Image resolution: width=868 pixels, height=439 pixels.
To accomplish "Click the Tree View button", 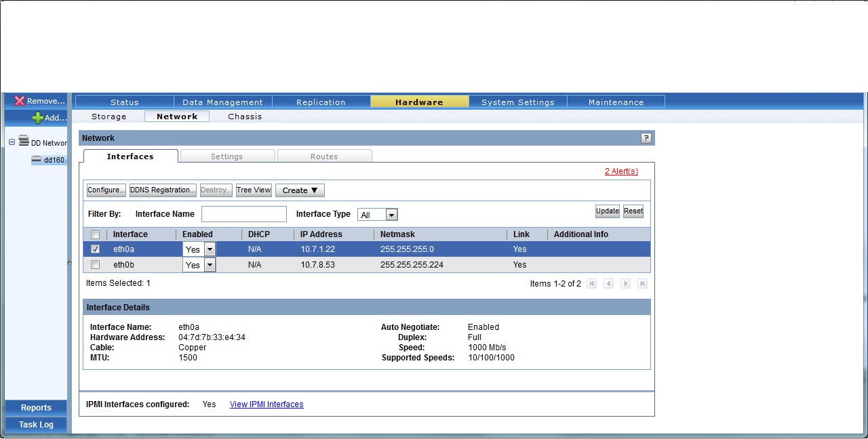I will [x=254, y=190].
